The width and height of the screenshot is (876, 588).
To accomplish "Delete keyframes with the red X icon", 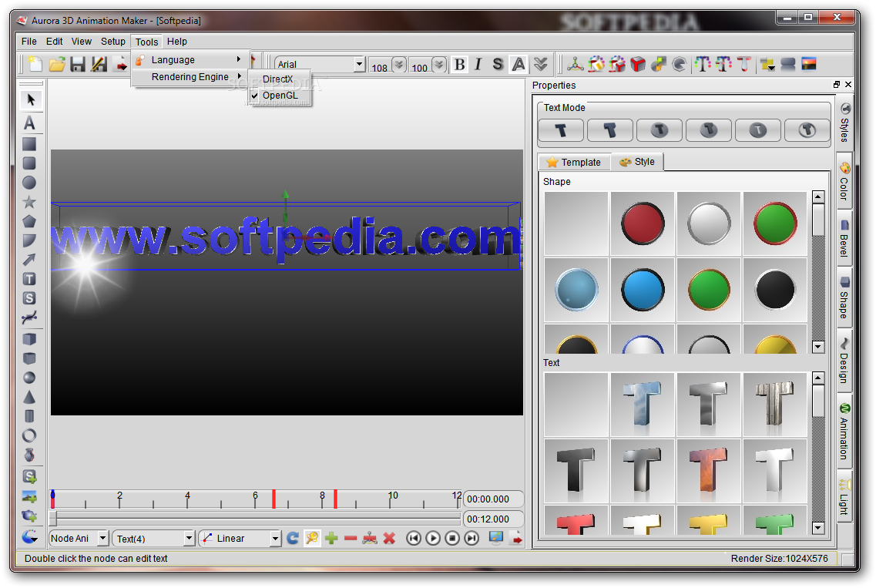I will [389, 538].
